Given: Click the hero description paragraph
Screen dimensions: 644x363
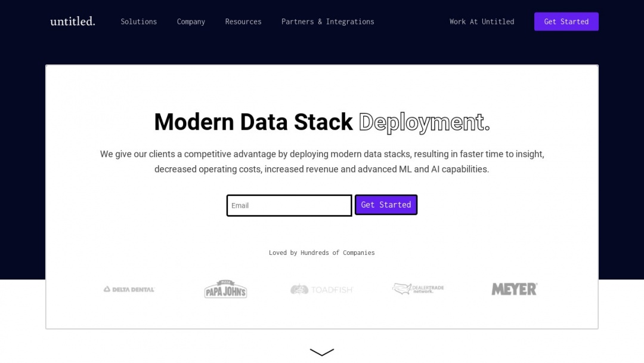Looking at the screenshot, I should [x=322, y=161].
